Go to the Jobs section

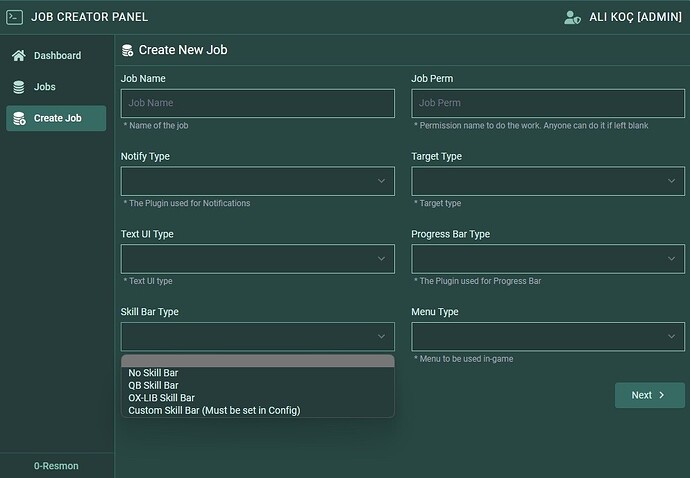56,87
